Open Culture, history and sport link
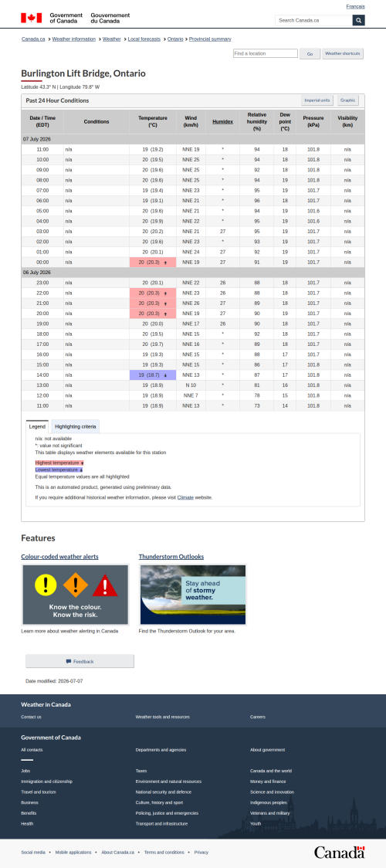This screenshot has width=386, height=868. (x=159, y=802)
